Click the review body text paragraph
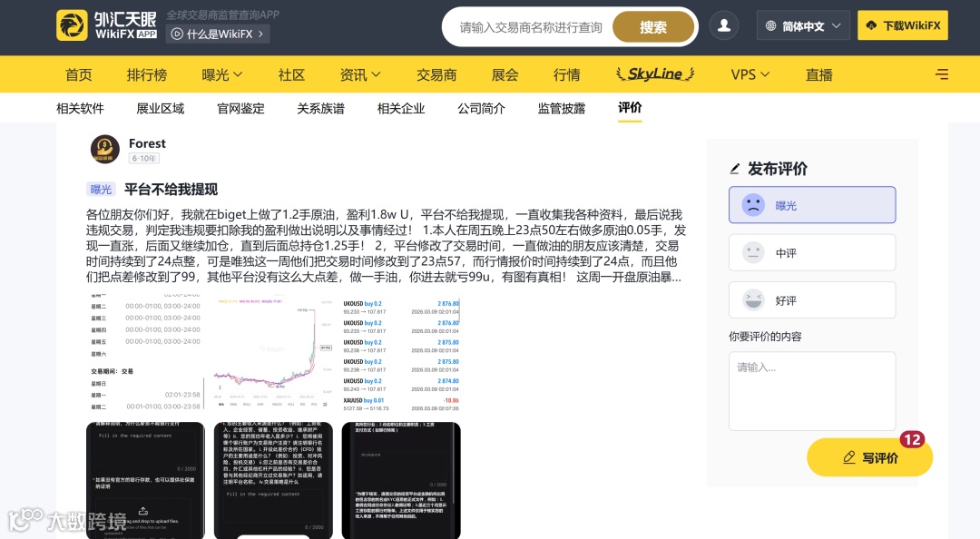 [386, 246]
